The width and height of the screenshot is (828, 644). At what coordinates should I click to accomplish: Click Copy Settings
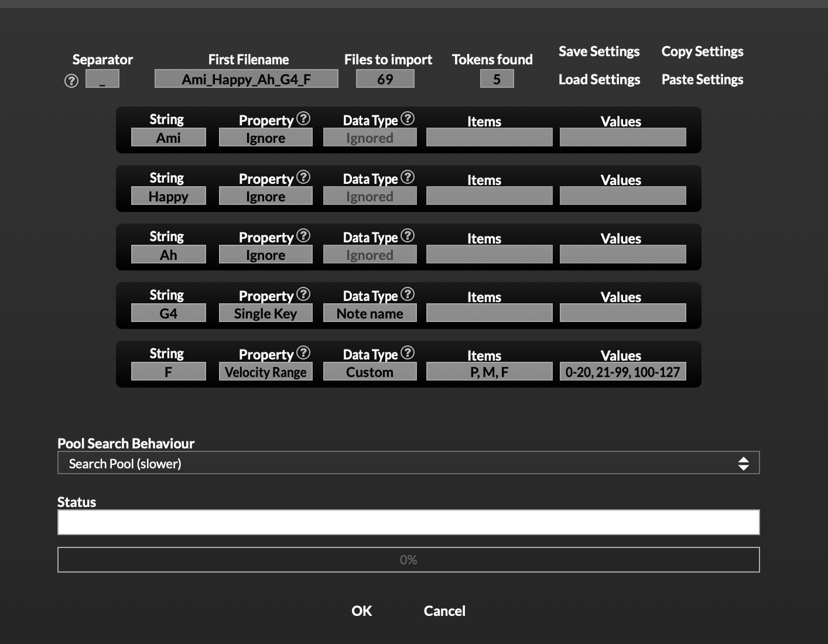tap(702, 52)
